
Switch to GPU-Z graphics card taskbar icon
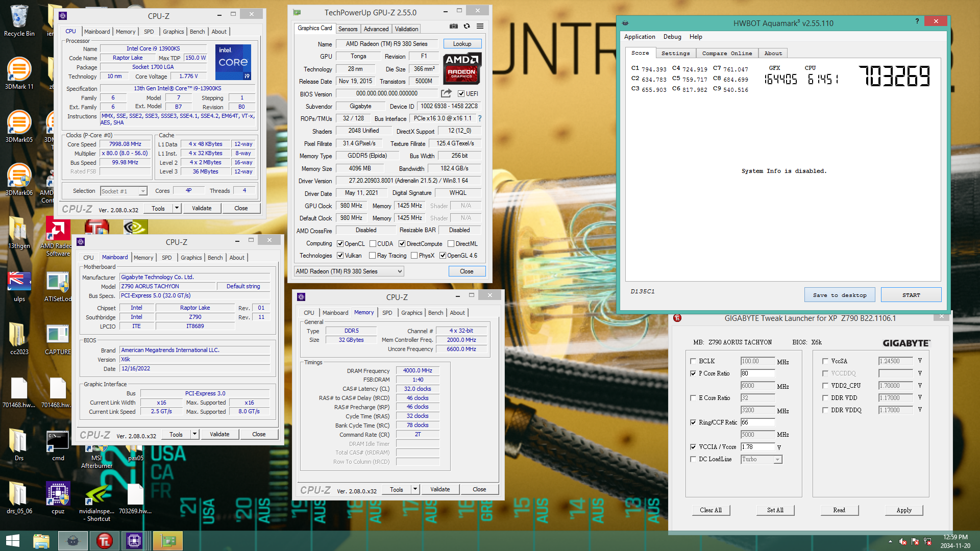pyautogui.click(x=168, y=541)
